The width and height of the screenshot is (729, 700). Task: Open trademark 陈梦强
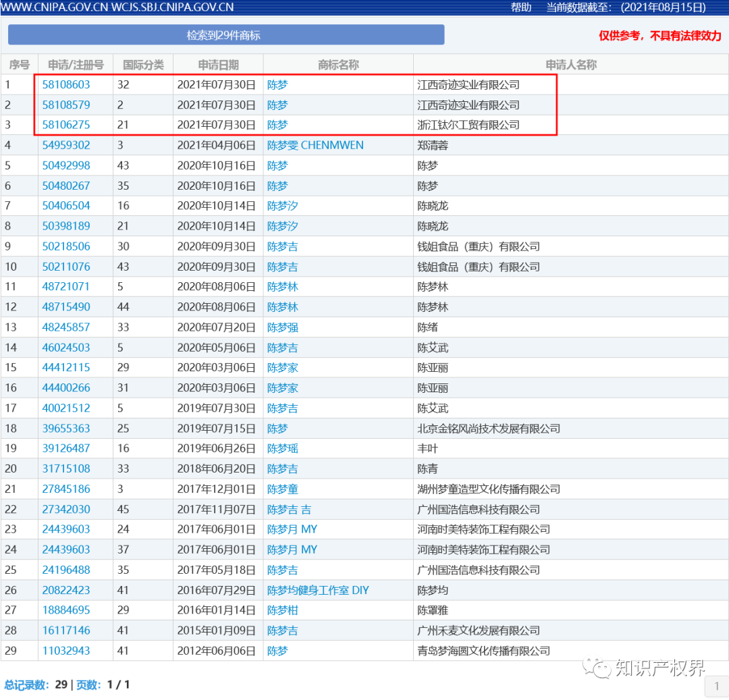[283, 327]
